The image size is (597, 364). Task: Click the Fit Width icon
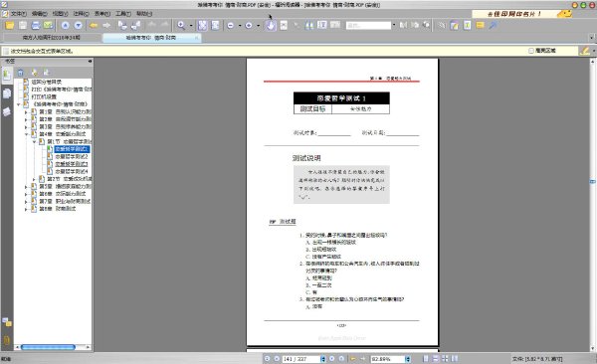pyautogui.click(x=215, y=26)
